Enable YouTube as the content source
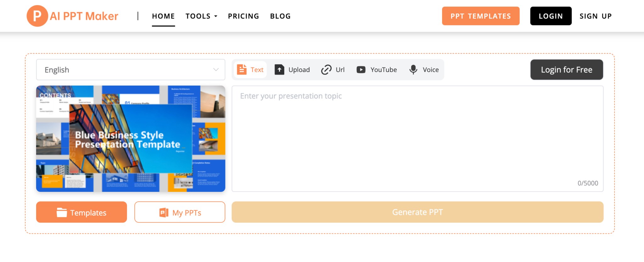 376,70
